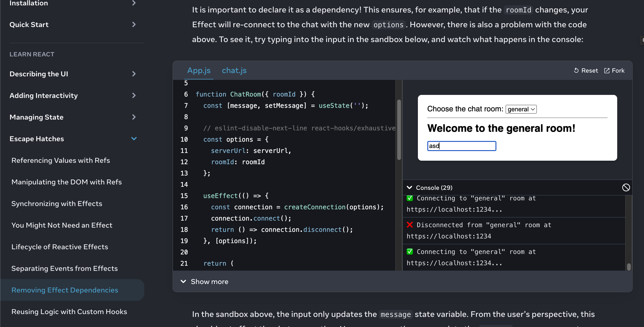Expand the Managing State chevron

point(134,117)
